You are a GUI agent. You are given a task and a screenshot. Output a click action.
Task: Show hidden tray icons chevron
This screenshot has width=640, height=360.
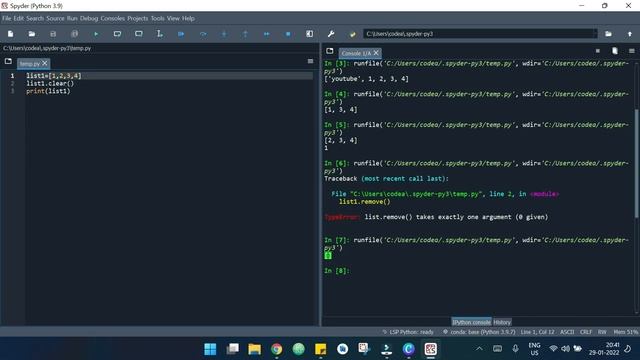[x=479, y=349]
